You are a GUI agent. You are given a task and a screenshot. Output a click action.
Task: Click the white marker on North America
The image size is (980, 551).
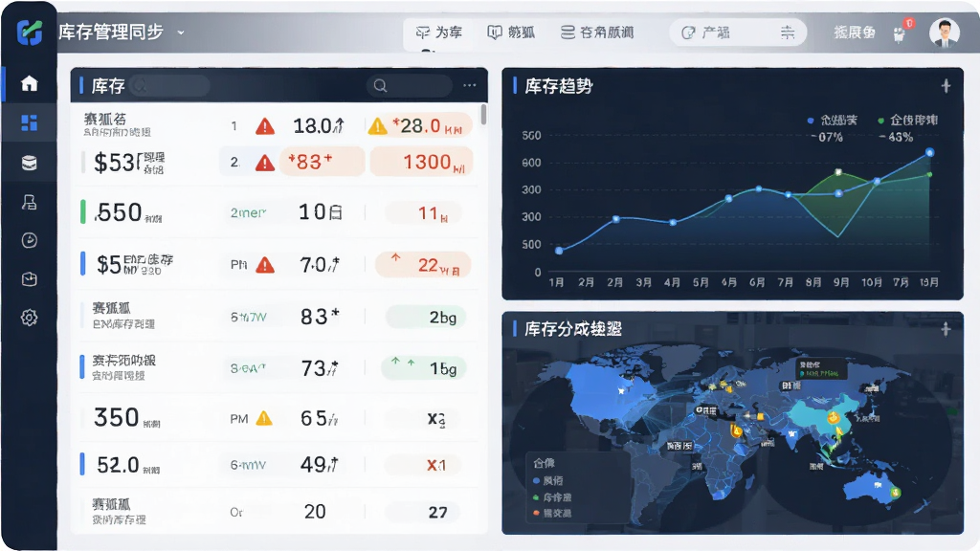click(621, 390)
